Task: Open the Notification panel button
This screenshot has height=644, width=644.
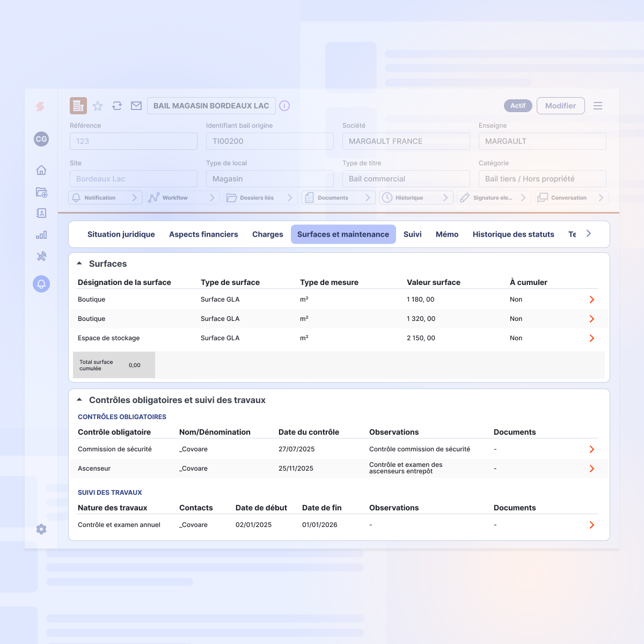Action: pos(106,197)
